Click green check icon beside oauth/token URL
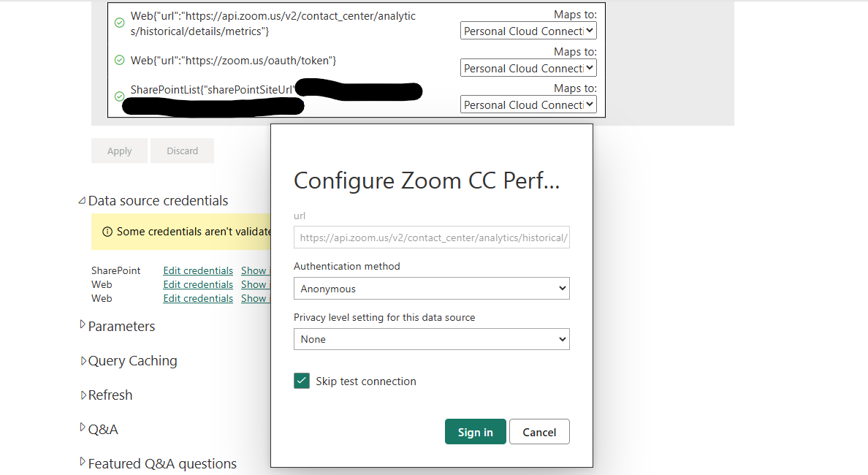Screen dimensions: 868x475 pos(119,61)
